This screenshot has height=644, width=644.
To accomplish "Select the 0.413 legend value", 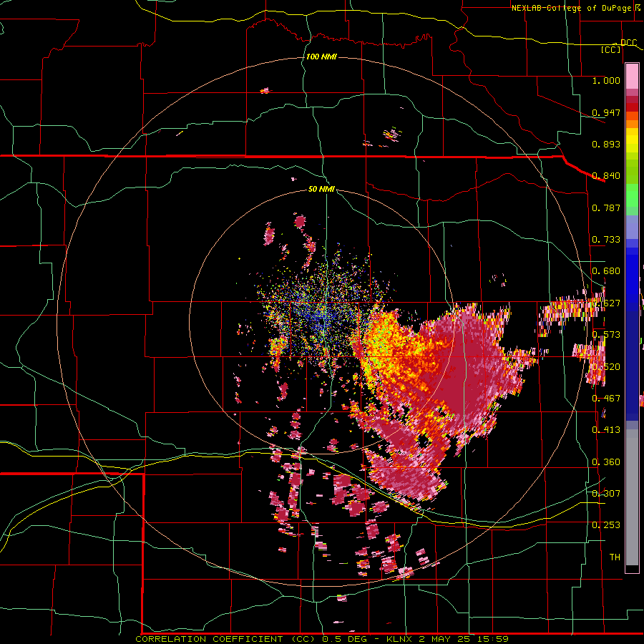I will pyautogui.click(x=606, y=430).
